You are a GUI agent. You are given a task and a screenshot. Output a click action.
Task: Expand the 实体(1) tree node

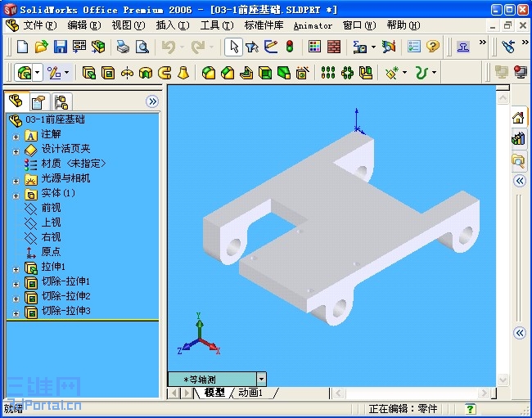16,196
